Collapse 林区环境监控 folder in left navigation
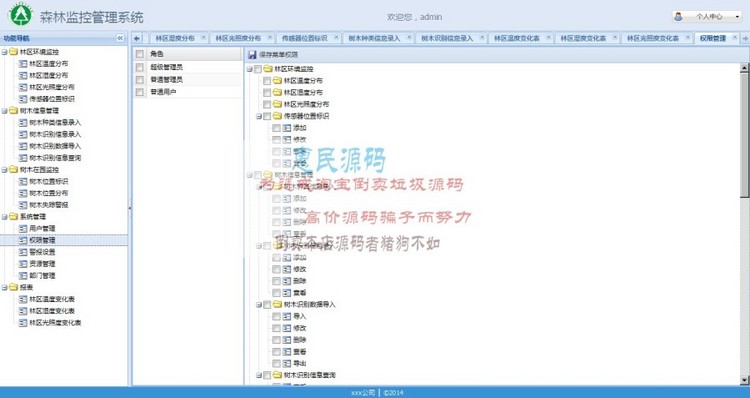Screen dimensions: 750x398 (x=4, y=52)
